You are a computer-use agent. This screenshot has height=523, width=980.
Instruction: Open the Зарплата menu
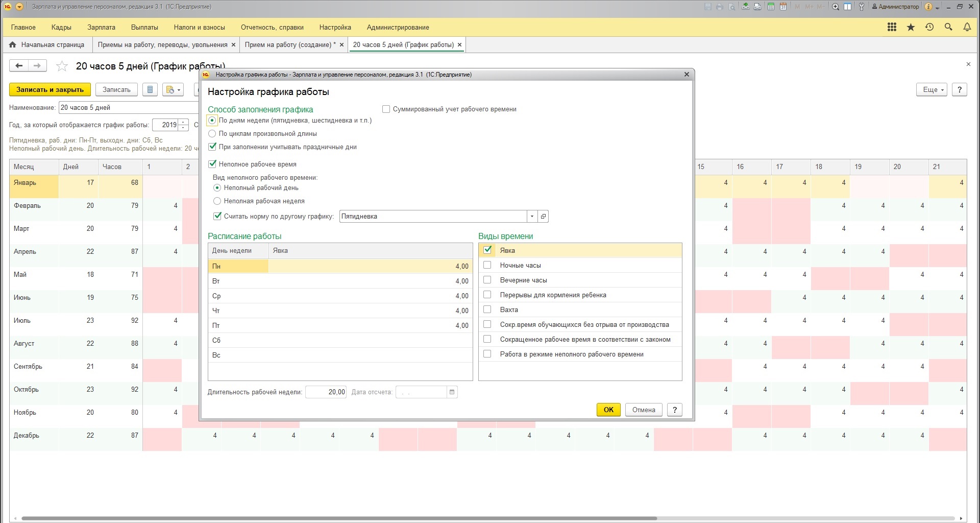click(101, 27)
